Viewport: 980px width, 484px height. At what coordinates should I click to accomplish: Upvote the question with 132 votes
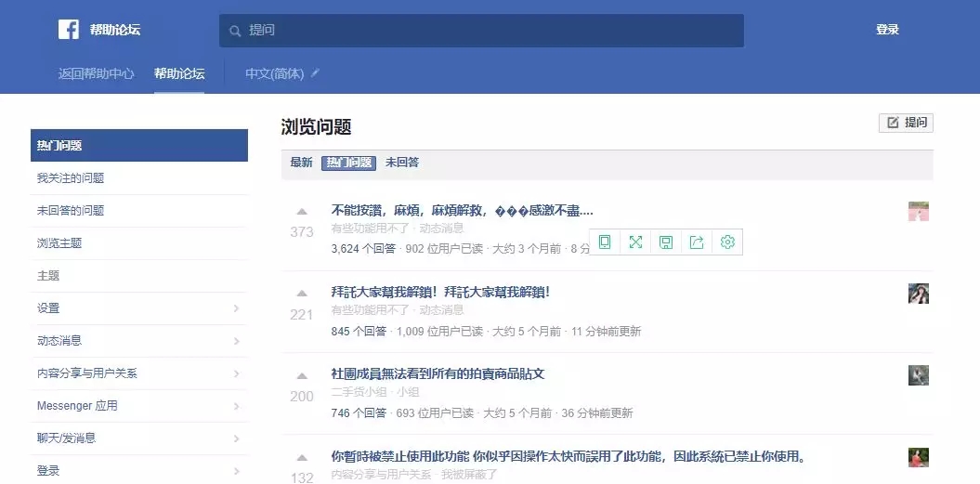(302, 458)
